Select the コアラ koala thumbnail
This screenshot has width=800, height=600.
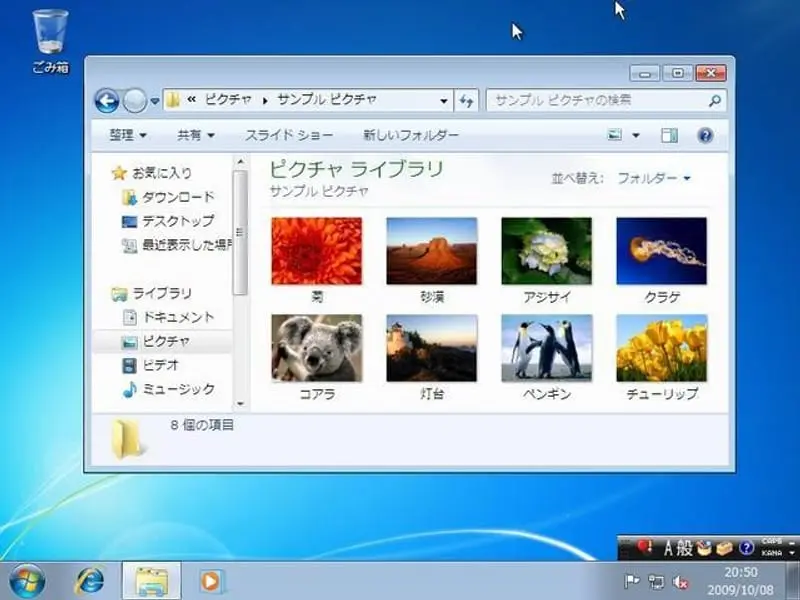(317, 348)
